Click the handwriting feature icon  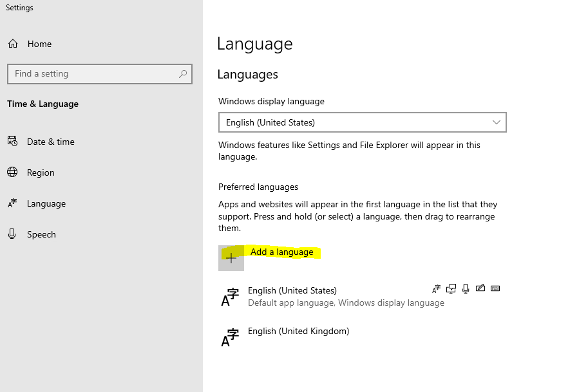(480, 288)
